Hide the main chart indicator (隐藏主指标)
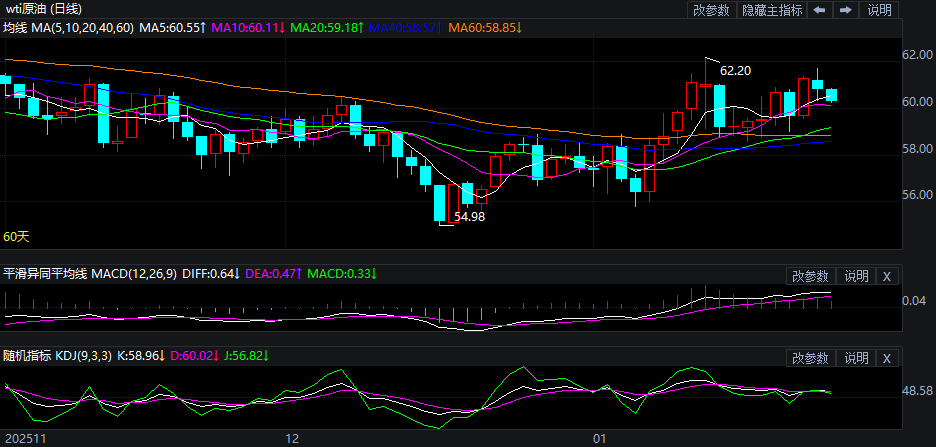The image size is (936, 447). point(771,10)
